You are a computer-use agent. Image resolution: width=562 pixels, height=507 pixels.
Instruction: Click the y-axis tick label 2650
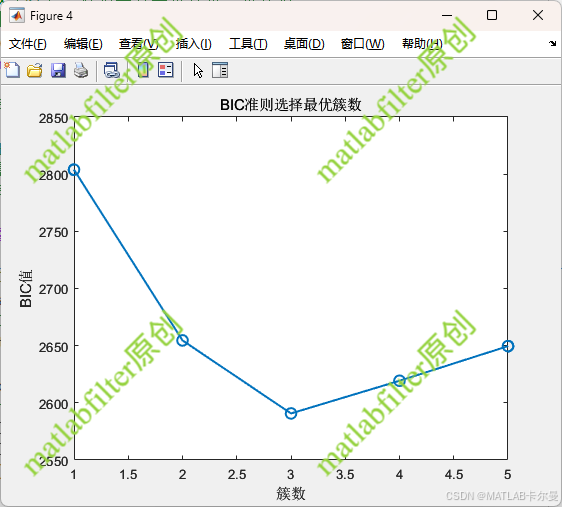53,347
